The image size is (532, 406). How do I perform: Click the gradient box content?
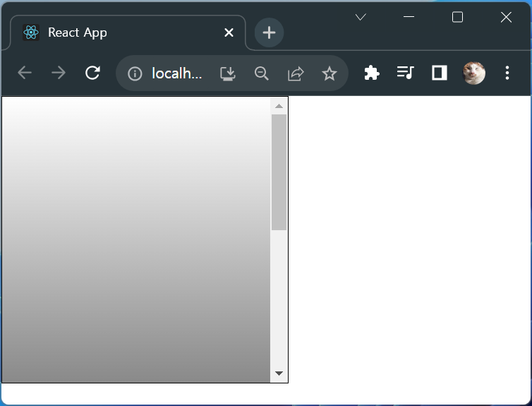[136, 239]
